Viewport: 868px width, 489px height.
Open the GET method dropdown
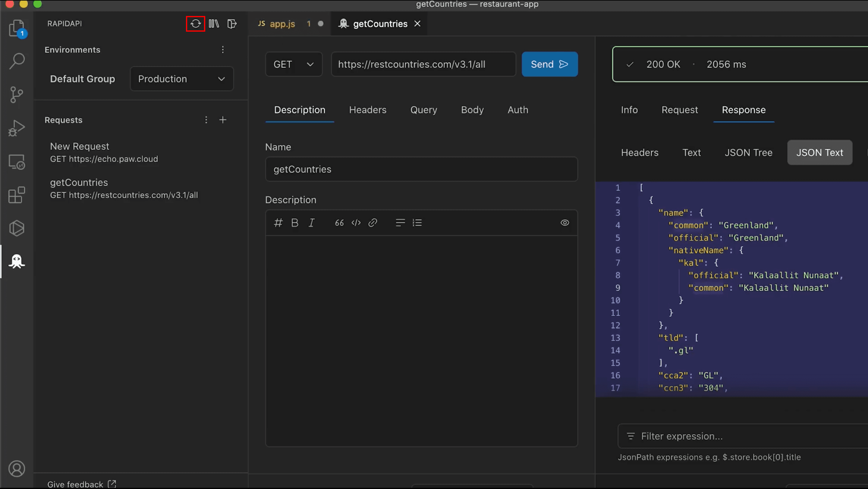coord(294,64)
